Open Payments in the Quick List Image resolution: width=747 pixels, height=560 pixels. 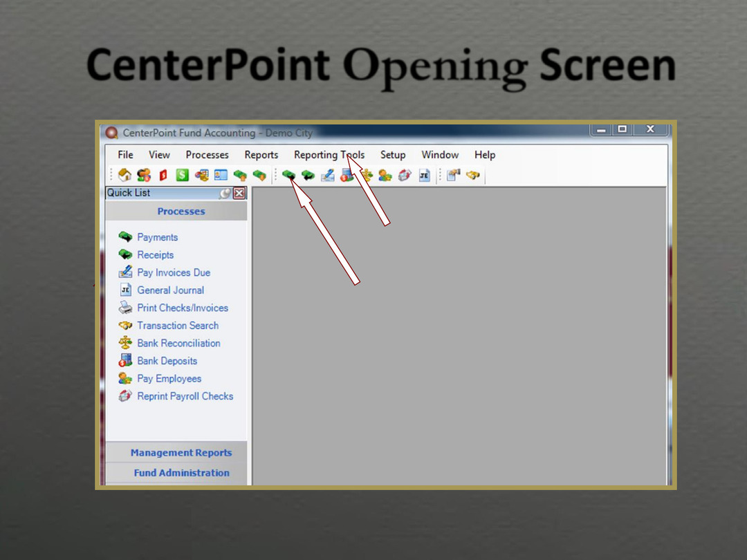157,237
